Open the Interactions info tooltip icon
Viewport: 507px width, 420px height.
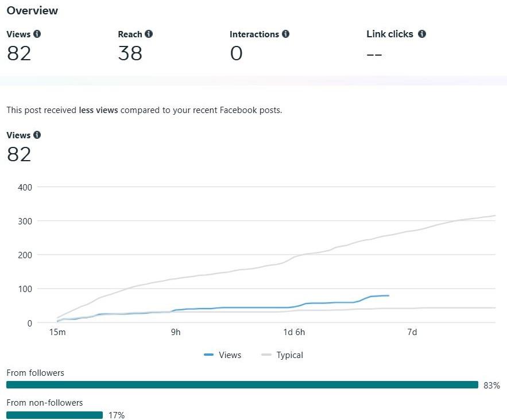click(285, 34)
